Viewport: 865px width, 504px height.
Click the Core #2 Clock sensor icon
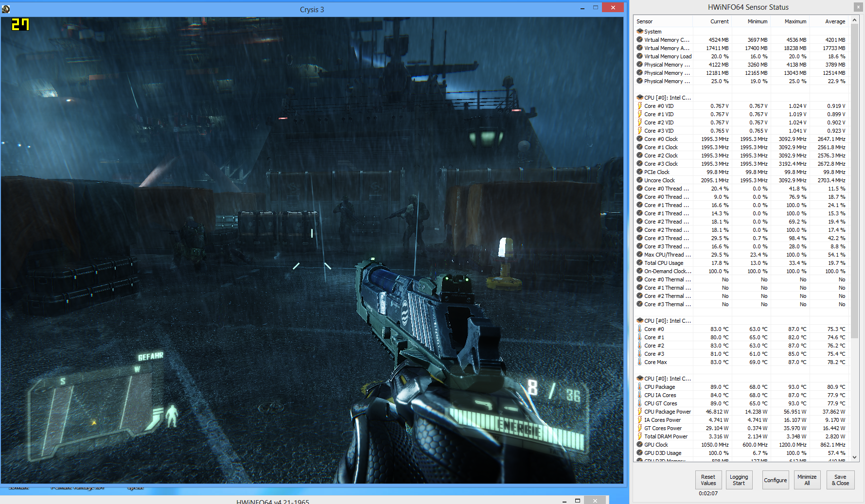point(640,155)
